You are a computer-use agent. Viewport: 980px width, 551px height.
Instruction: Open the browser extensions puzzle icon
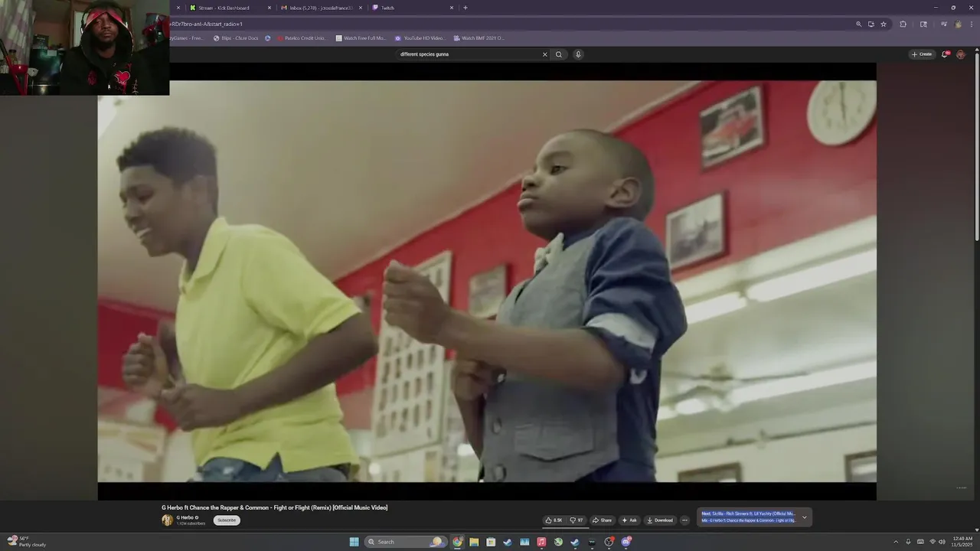(903, 24)
